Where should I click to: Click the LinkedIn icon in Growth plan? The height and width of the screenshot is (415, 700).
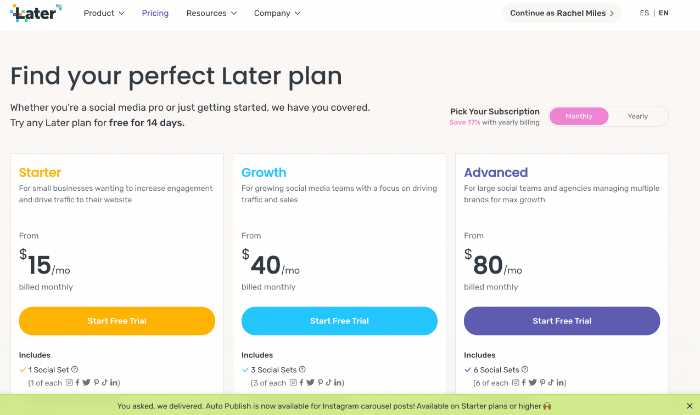(x=338, y=382)
